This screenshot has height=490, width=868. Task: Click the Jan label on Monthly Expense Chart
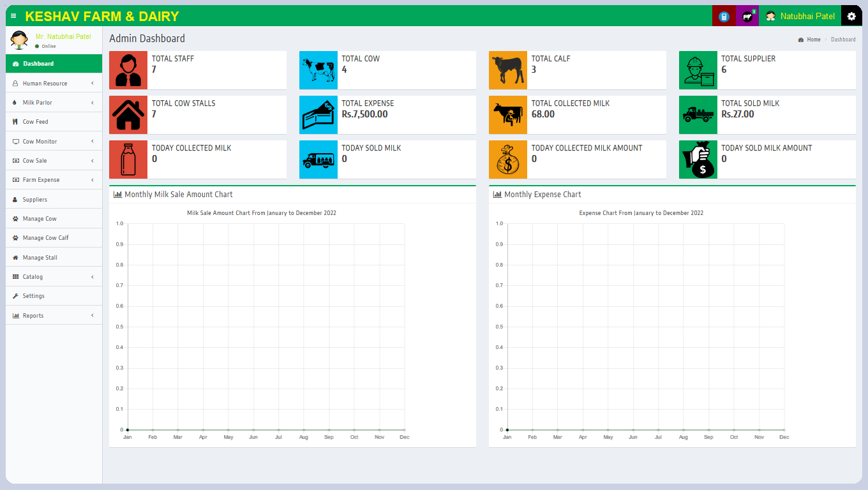(x=507, y=437)
